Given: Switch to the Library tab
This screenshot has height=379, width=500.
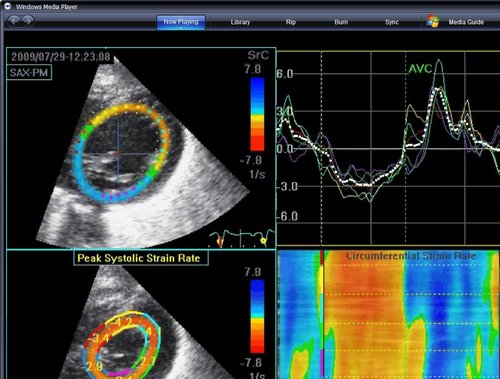Looking at the screenshot, I should coord(240,22).
